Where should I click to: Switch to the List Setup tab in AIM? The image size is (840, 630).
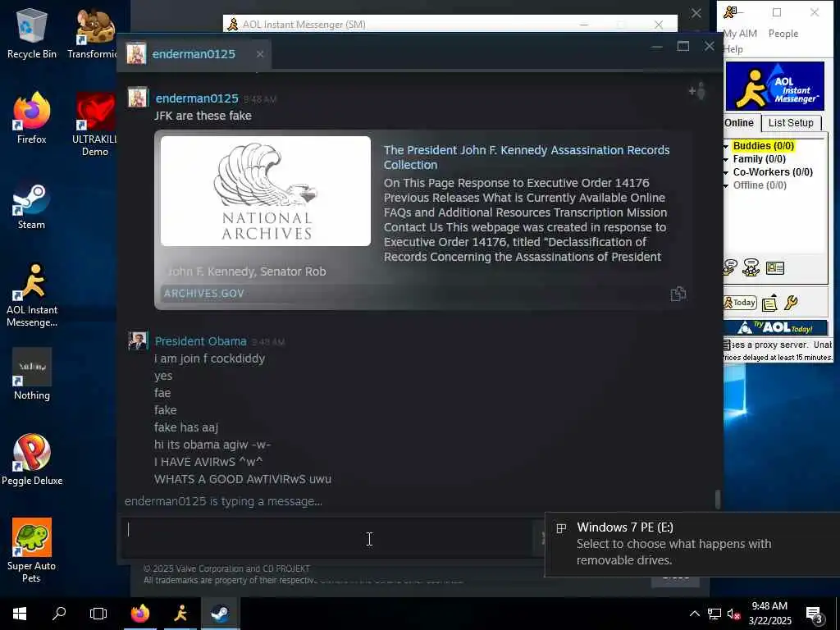point(791,123)
